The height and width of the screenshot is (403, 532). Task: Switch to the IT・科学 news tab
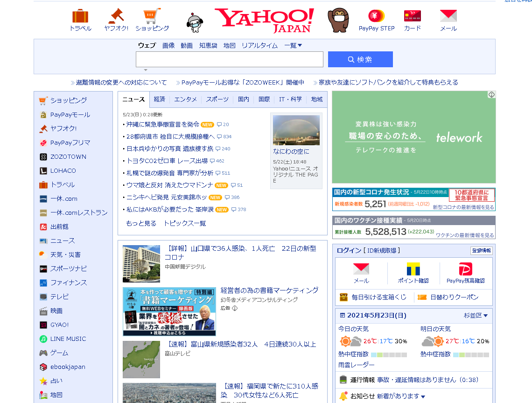point(290,99)
